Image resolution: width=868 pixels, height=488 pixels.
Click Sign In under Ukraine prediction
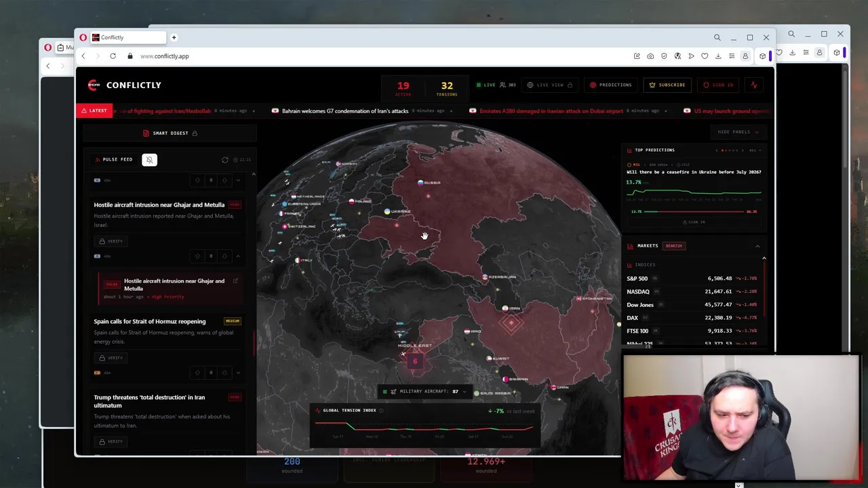pos(694,222)
